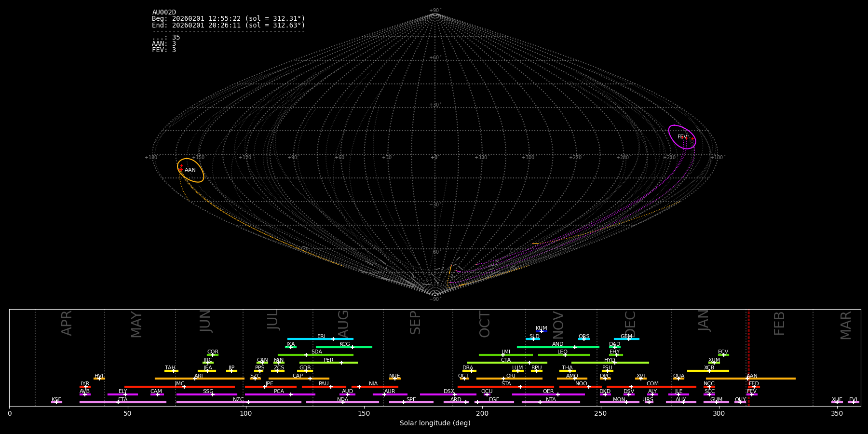Click the AUG month label
This screenshot has height=434, width=868.
click(x=343, y=323)
